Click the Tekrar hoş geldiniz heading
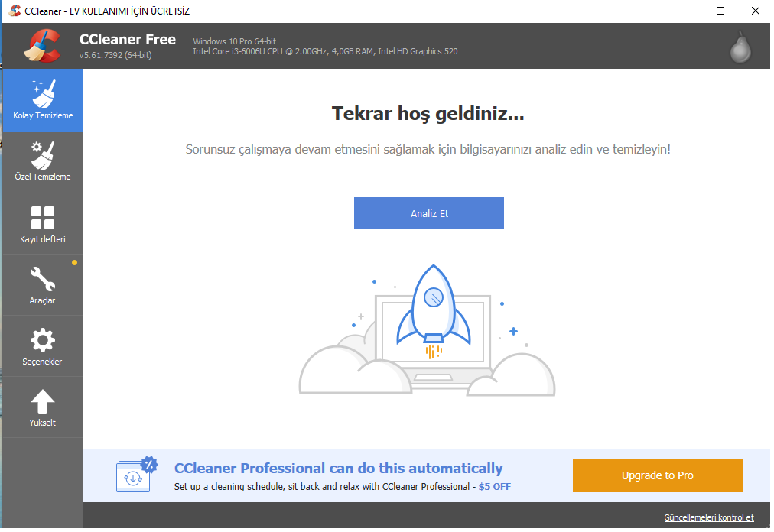The image size is (774, 532). coord(428,113)
